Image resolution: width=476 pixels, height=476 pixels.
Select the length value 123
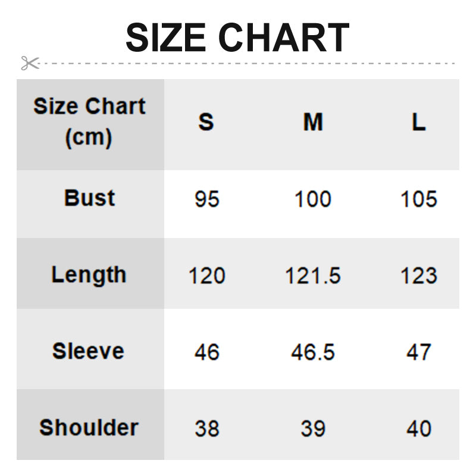(x=419, y=275)
